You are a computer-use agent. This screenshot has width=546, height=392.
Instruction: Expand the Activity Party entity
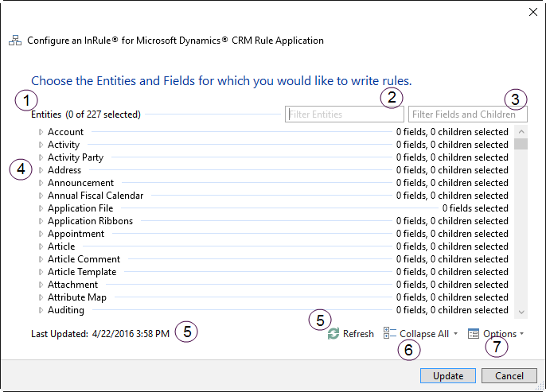click(41, 157)
